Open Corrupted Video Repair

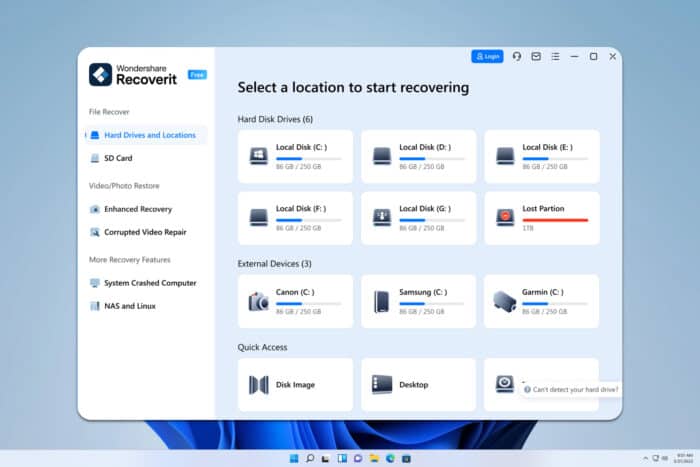(x=144, y=232)
